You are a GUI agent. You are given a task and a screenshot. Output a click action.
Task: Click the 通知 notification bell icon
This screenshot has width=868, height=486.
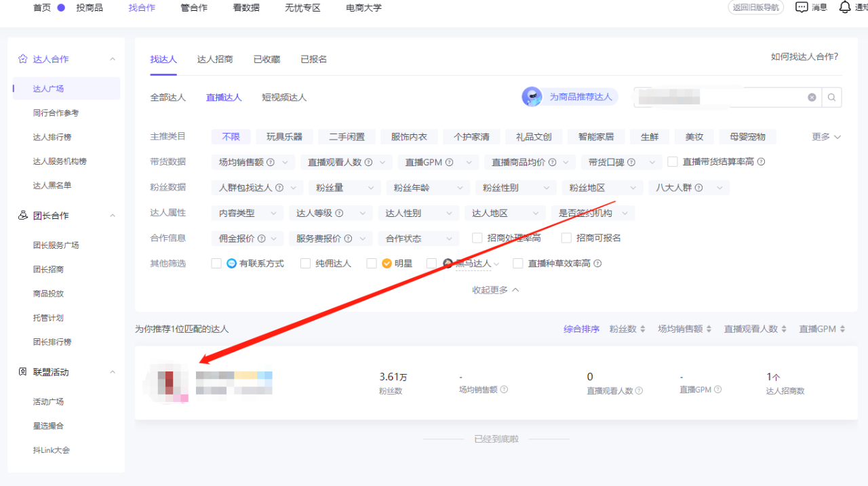(x=844, y=7)
